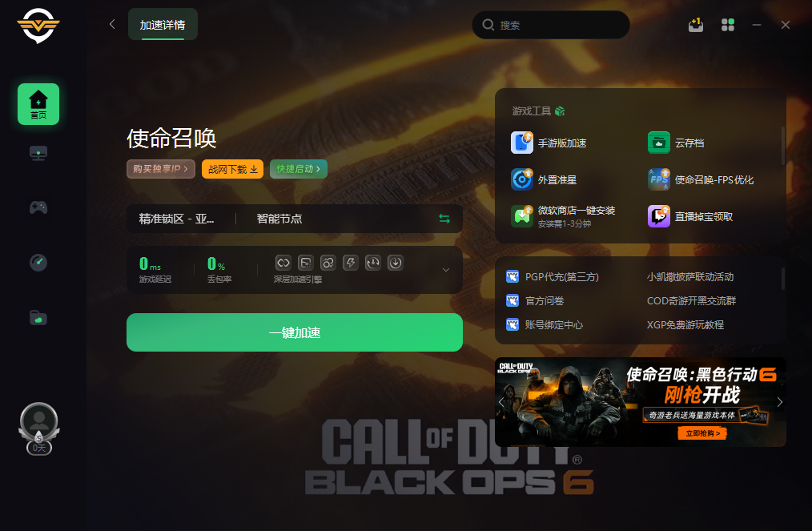This screenshot has width=812, height=531.
Task: Open the COD奇游开黑交流群 link
Action: (x=691, y=300)
